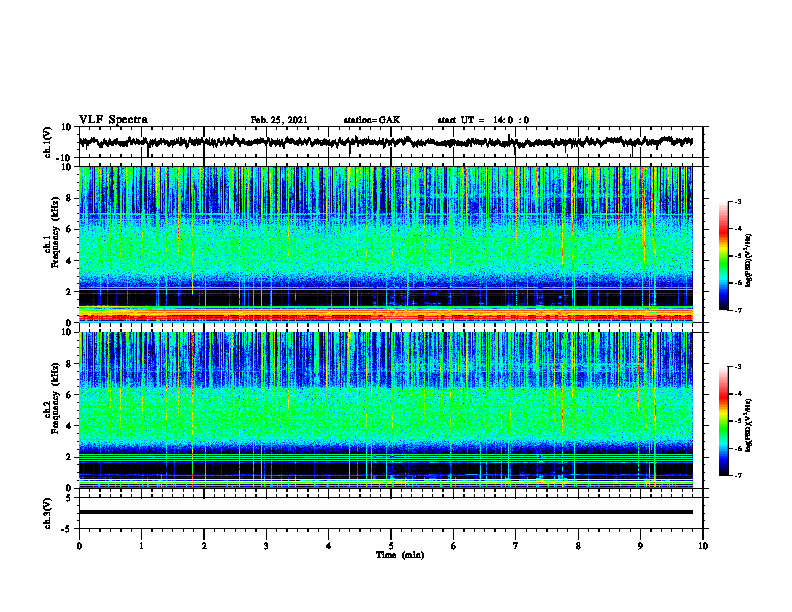792x612 pixels.
Task: Click the "-5" tick on ch.3(V) axis
Action: coord(67,529)
